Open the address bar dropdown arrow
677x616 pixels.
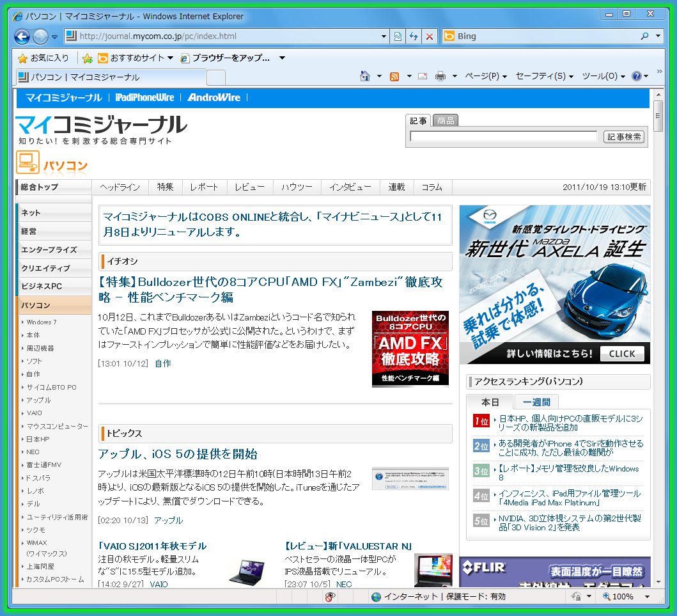click(384, 36)
